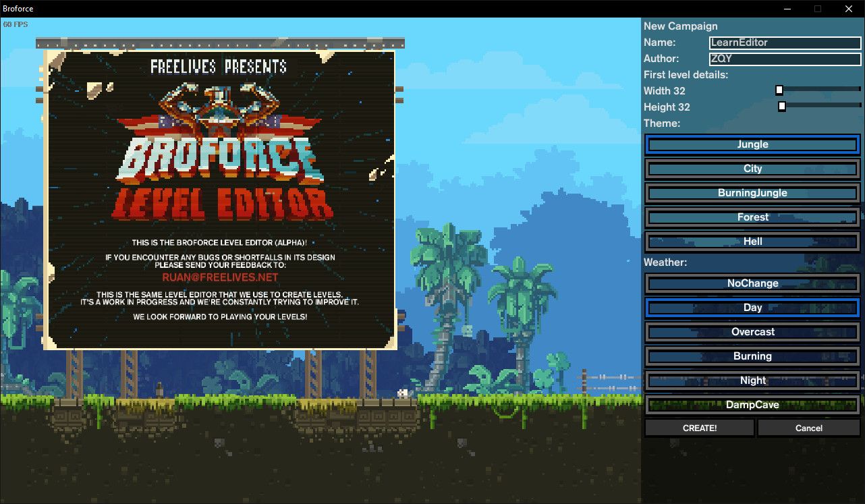Click the FREELIVES PRESENTS title text
This screenshot has width=865, height=504.
click(x=219, y=66)
